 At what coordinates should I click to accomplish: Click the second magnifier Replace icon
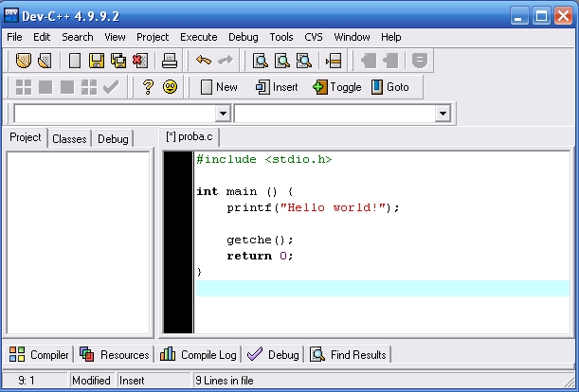[282, 61]
